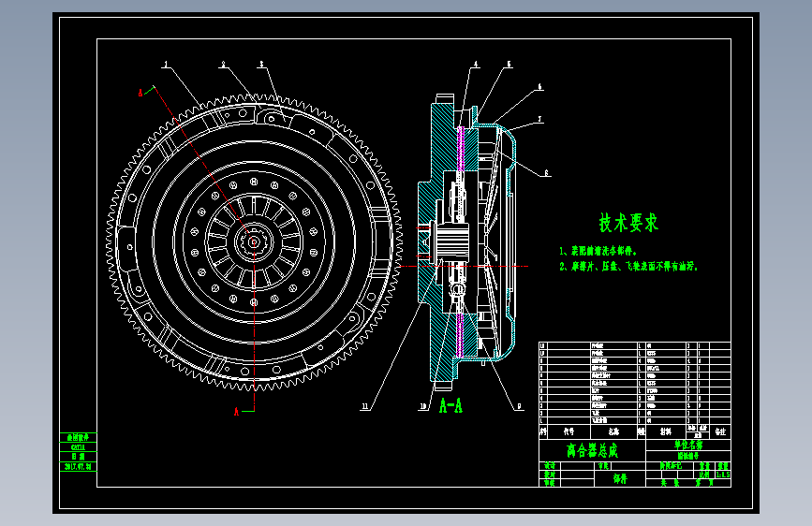This screenshot has width=812, height=526.
Task: Click part balloon number 10
Action: coord(423,406)
